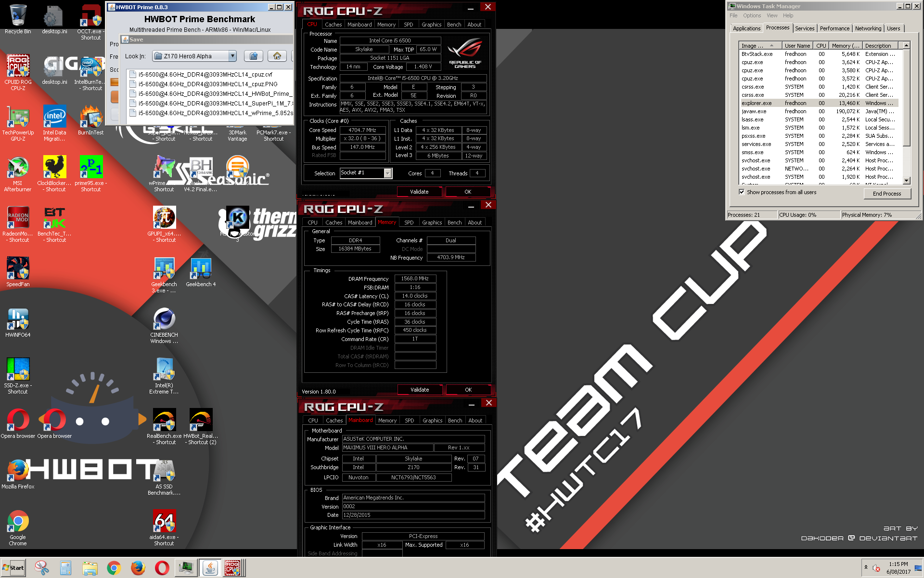Open Look In folder dropdown
This screenshot has height=578, width=924.
[x=232, y=56]
